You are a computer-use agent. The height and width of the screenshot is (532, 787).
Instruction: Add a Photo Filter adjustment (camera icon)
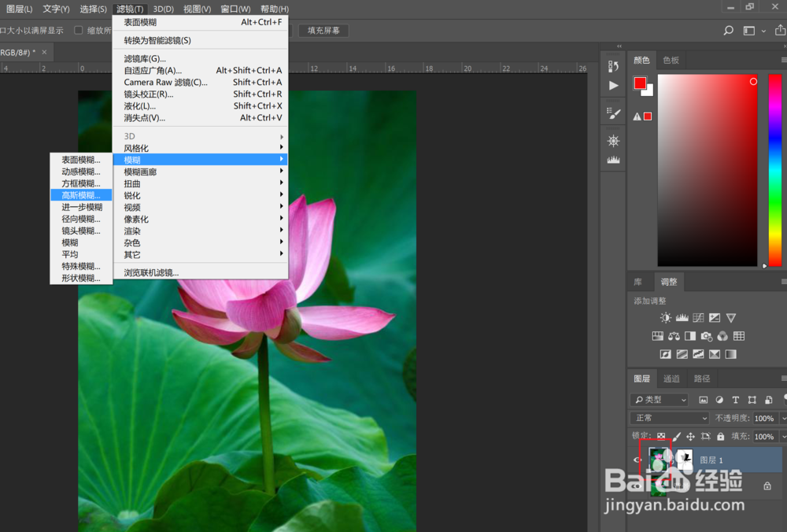coord(707,336)
